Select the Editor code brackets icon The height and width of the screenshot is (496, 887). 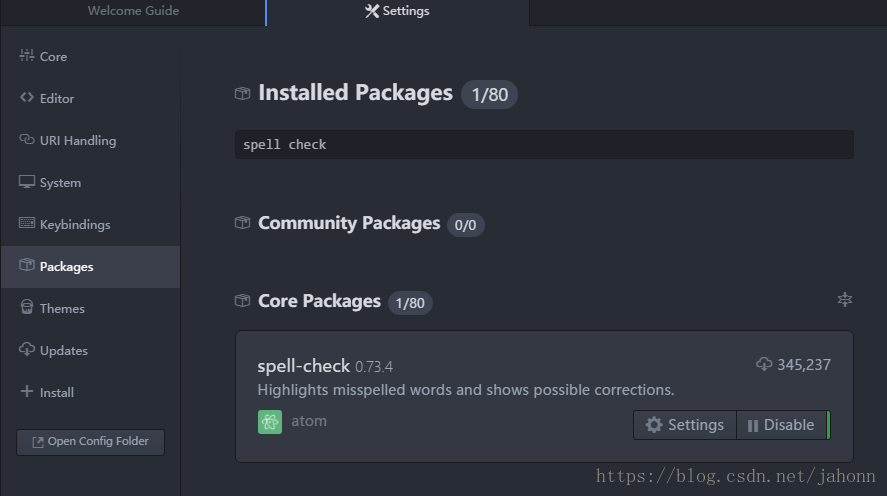(x=27, y=97)
